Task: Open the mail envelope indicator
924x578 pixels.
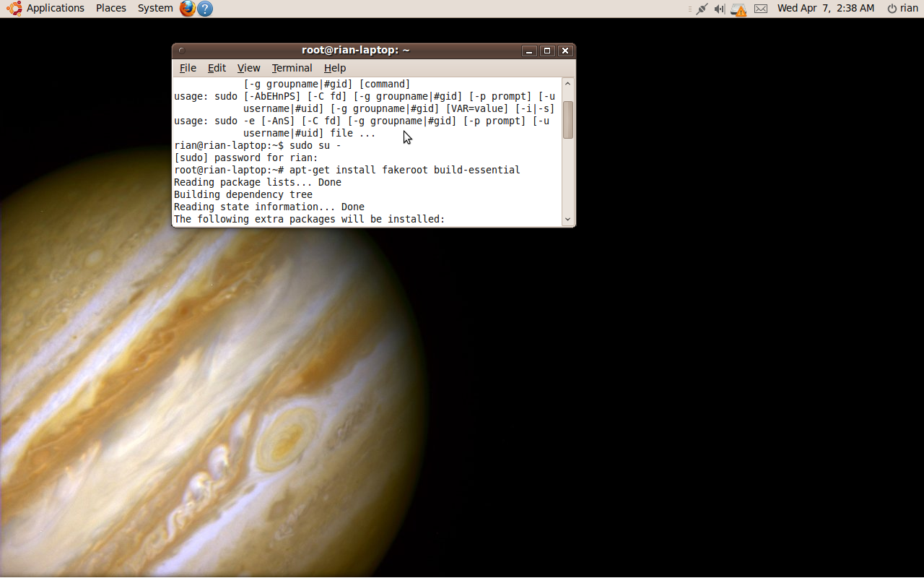Action: (x=761, y=9)
